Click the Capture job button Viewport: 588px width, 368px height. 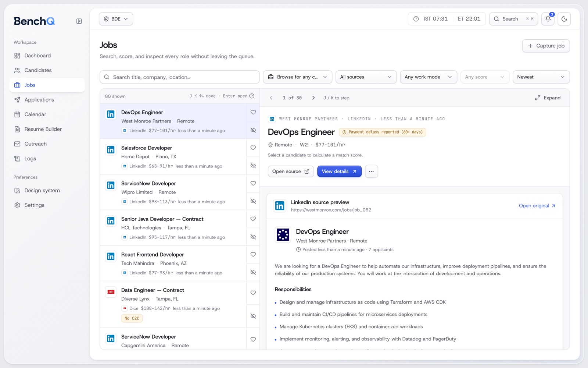[546, 46]
